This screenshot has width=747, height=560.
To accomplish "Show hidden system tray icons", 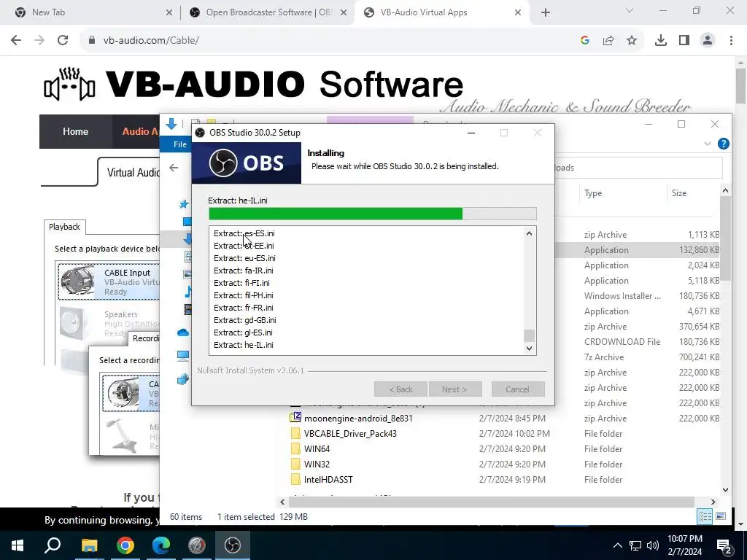I will point(617,545).
